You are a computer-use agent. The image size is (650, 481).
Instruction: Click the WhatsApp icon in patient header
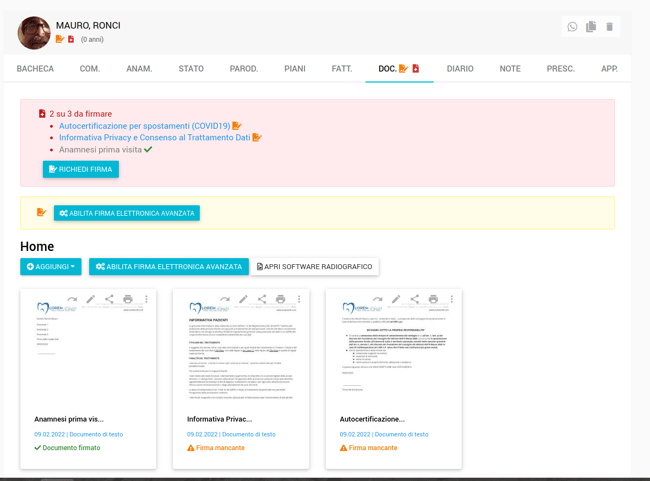point(572,27)
